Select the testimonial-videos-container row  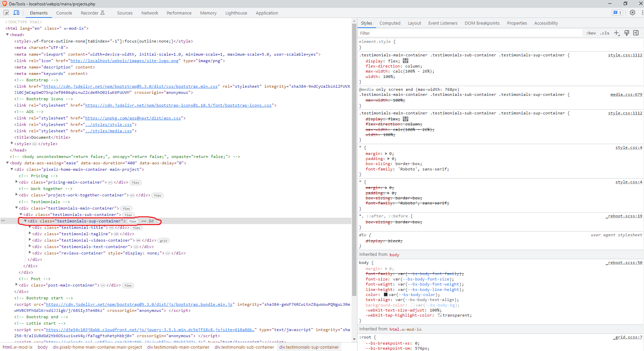(176, 240)
